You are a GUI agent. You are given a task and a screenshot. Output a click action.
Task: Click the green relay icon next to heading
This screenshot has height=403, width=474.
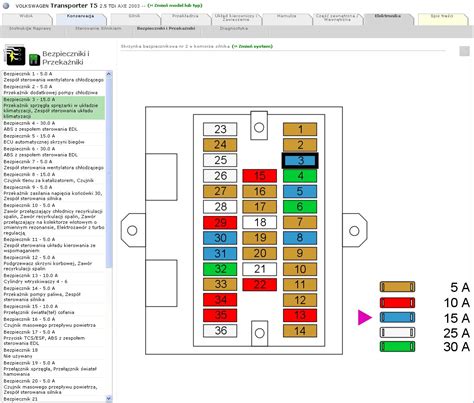click(34, 59)
